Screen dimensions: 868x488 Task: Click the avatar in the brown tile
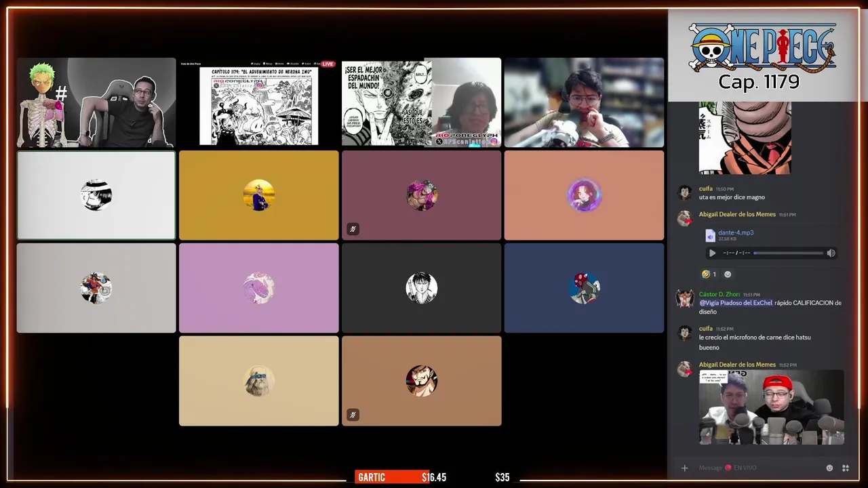click(421, 381)
